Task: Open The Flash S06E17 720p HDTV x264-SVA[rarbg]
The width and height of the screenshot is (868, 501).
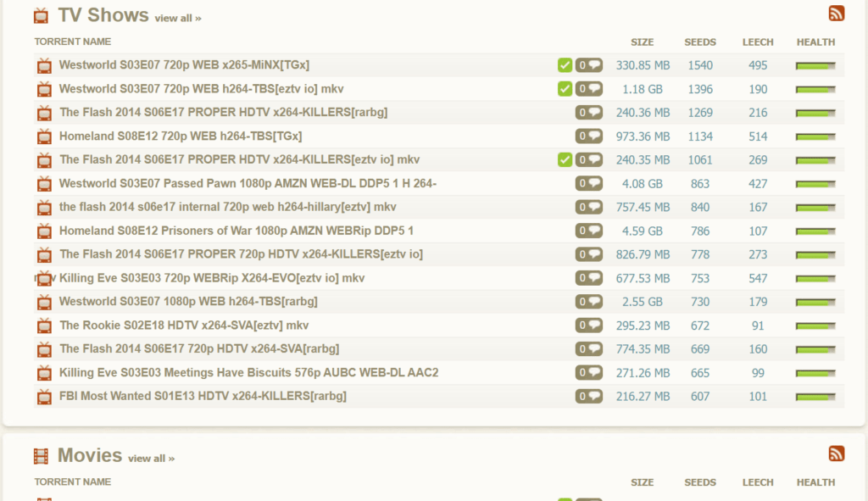Action: (199, 348)
